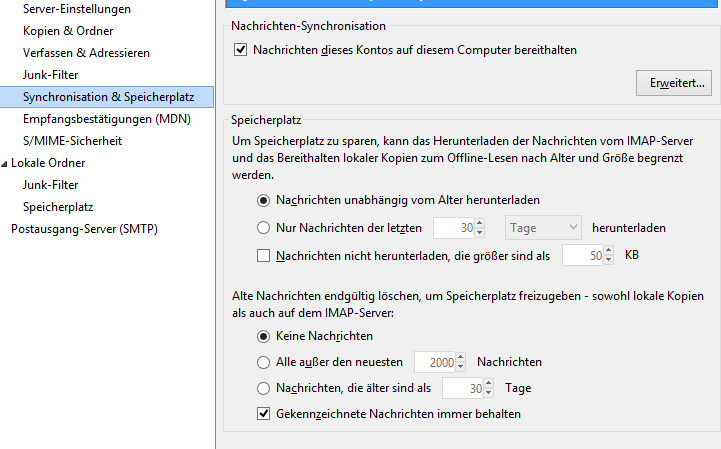This screenshot has width=721, height=449.
Task: Click the 2000 newest messages input field
Action: (434, 361)
